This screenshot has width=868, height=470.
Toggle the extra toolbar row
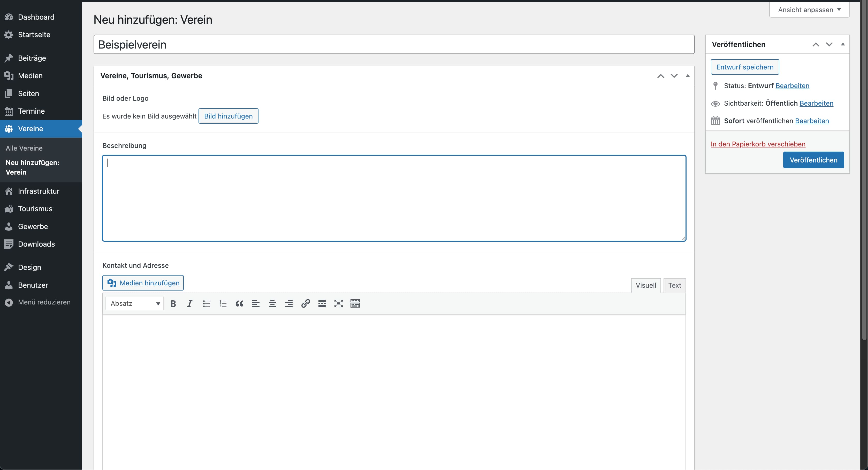pos(355,304)
